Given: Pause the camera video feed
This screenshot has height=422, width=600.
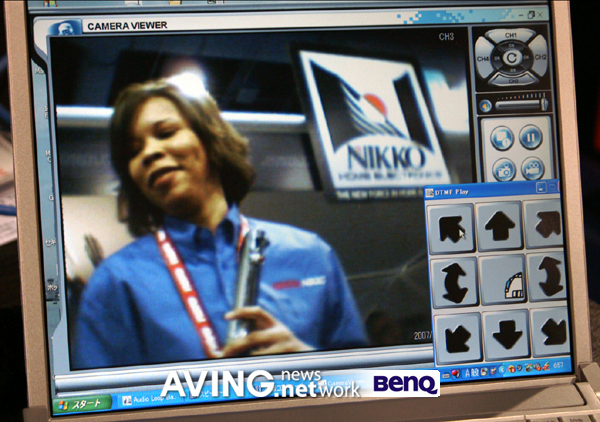Looking at the screenshot, I should (x=530, y=138).
